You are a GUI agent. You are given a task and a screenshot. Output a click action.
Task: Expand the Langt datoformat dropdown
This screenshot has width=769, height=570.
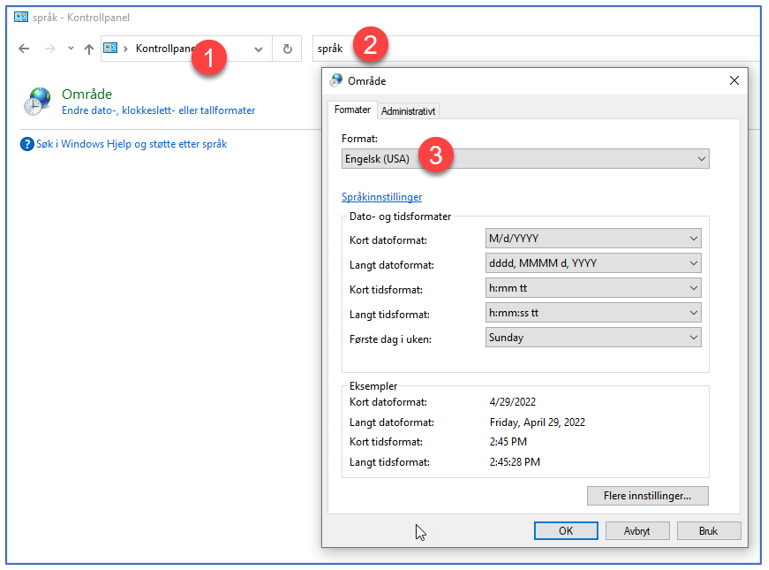[593, 263]
